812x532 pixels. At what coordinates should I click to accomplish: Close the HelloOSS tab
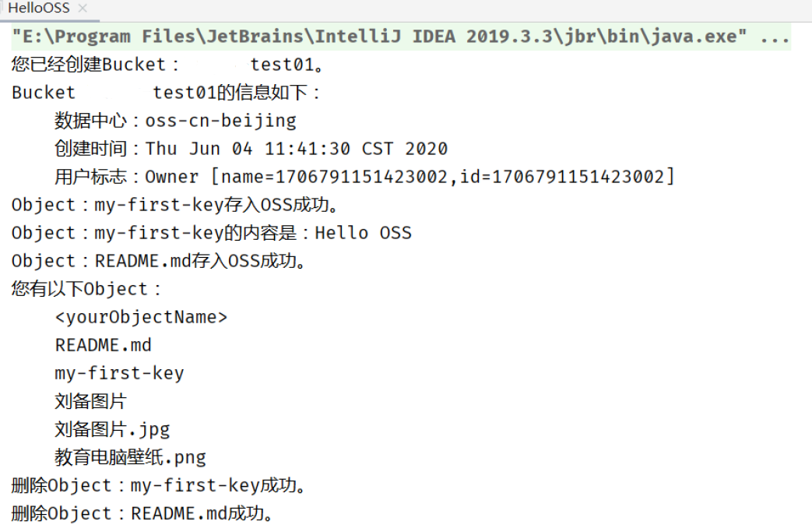83,9
